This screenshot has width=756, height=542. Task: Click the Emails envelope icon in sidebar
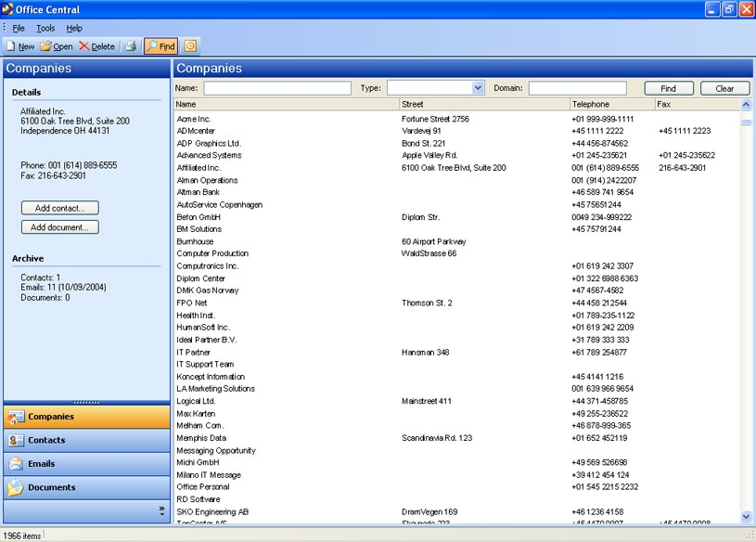point(16,464)
